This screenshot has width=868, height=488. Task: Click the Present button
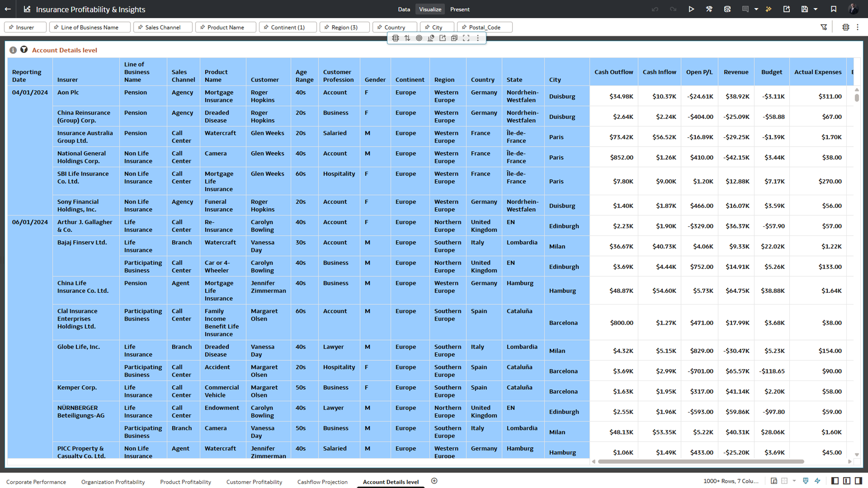click(460, 9)
